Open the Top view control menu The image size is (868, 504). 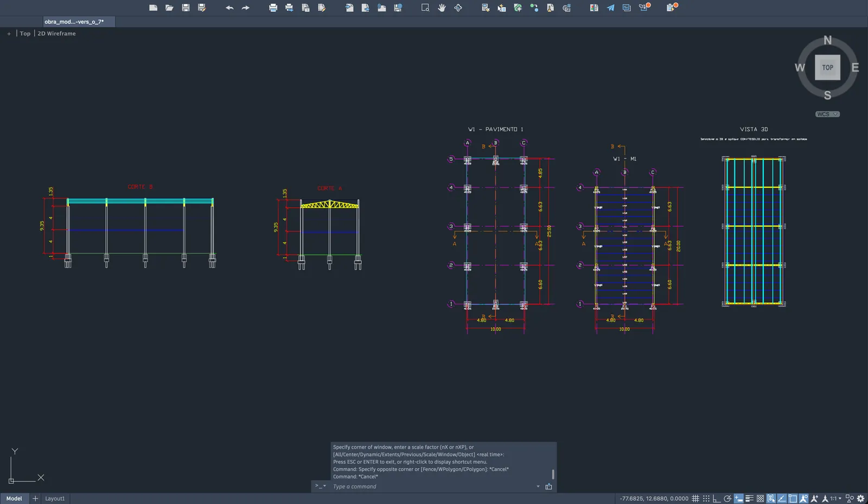25,34
